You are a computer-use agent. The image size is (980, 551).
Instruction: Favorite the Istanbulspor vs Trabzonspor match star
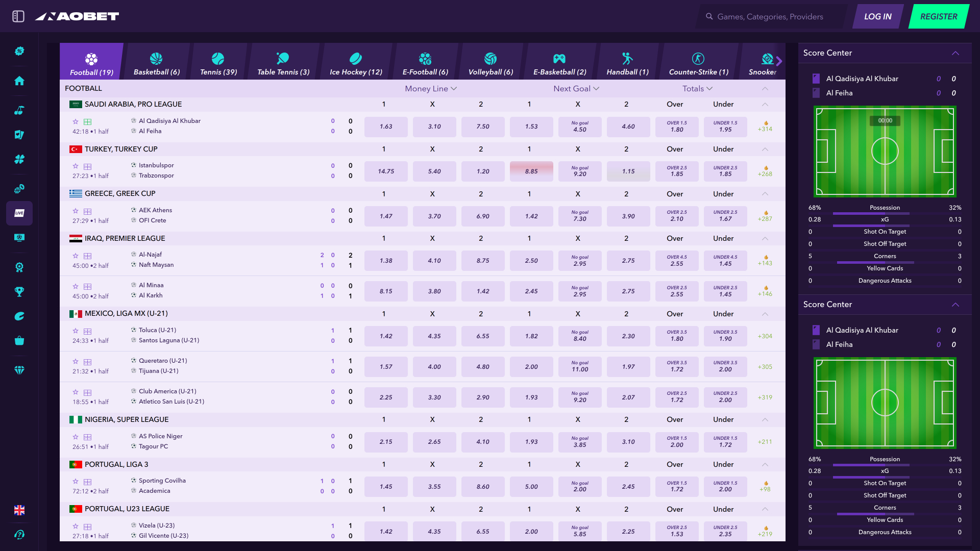pyautogui.click(x=75, y=166)
